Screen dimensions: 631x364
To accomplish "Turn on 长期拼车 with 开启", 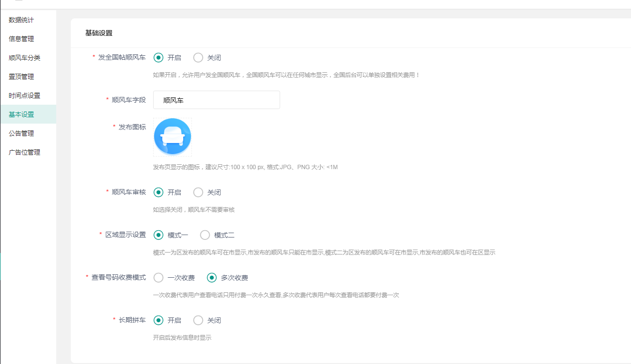I will pyautogui.click(x=158, y=320).
